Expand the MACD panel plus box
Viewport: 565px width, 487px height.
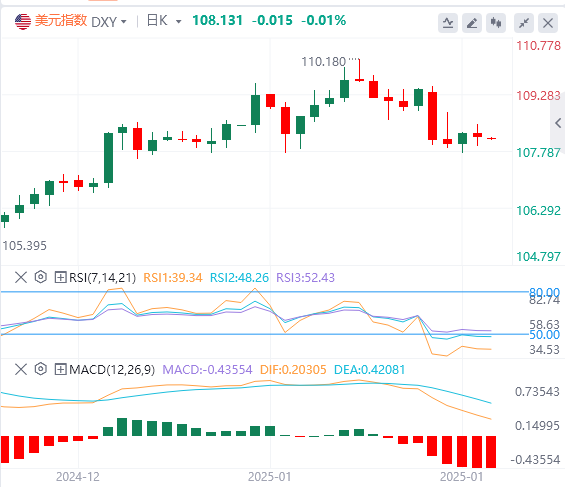click(61, 370)
